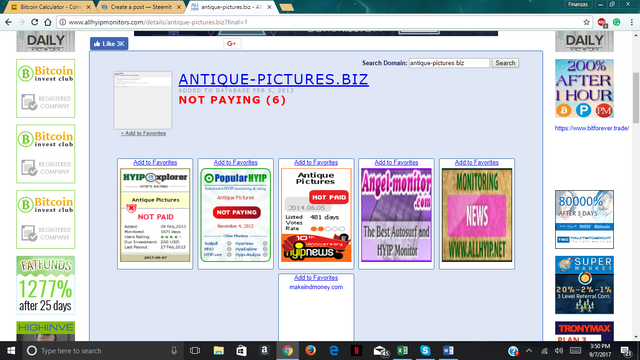The width and height of the screenshot is (640, 360).
Task: Switch to Chrome in taskbar
Action: click(287, 351)
